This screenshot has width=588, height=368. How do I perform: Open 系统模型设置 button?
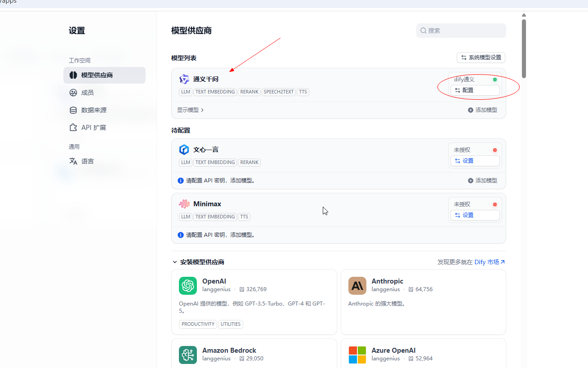pos(481,58)
